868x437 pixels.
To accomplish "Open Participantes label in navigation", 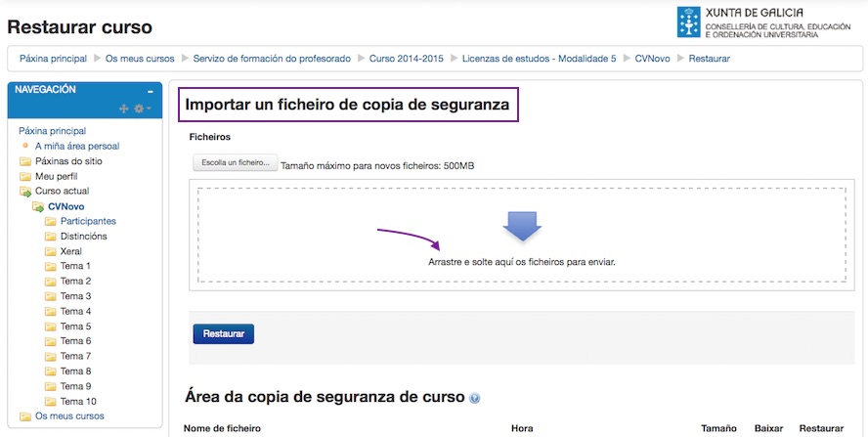I will (88, 221).
